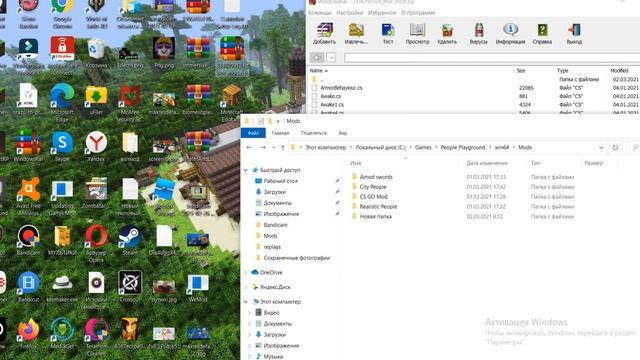This screenshot has height=360, width=640.
Task: Select the Firefox desktop shortcut
Action: pyautogui.click(x=28, y=334)
